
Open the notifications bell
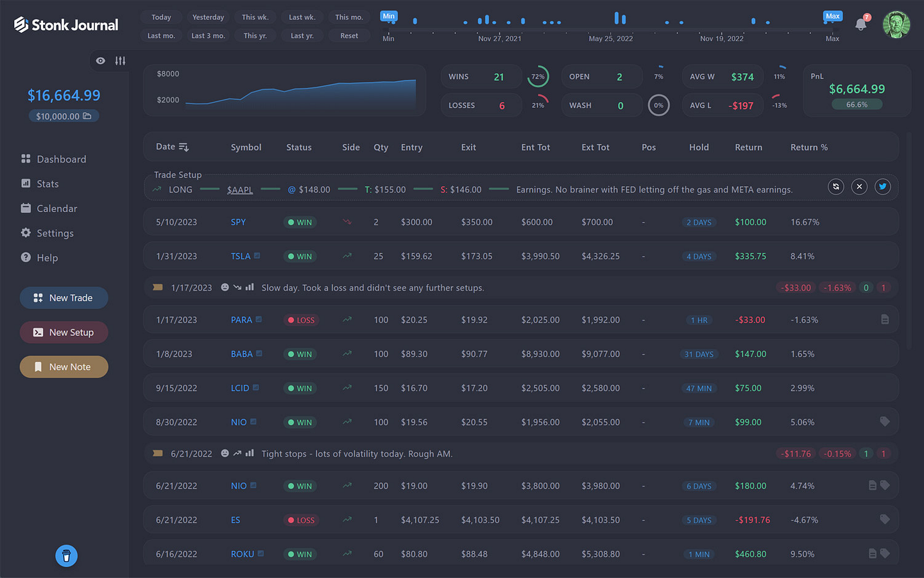pyautogui.click(x=861, y=25)
